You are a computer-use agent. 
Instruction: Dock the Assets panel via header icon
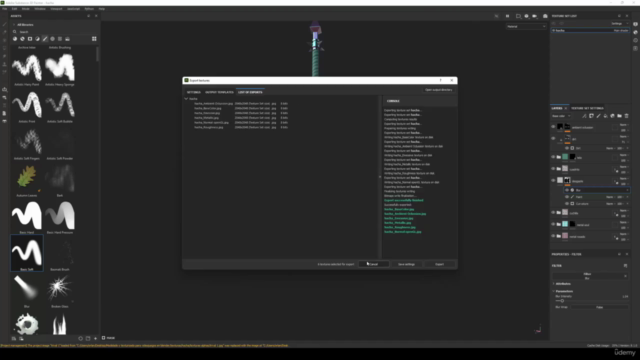pyautogui.click(x=89, y=16)
